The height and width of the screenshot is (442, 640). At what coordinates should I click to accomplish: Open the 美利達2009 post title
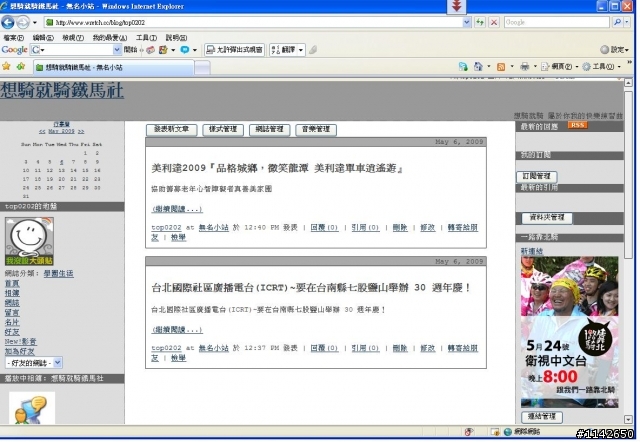point(277,168)
